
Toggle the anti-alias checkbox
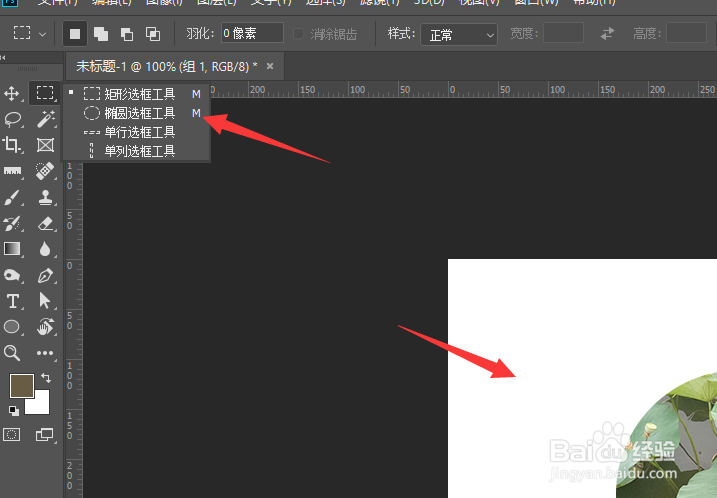[299, 34]
